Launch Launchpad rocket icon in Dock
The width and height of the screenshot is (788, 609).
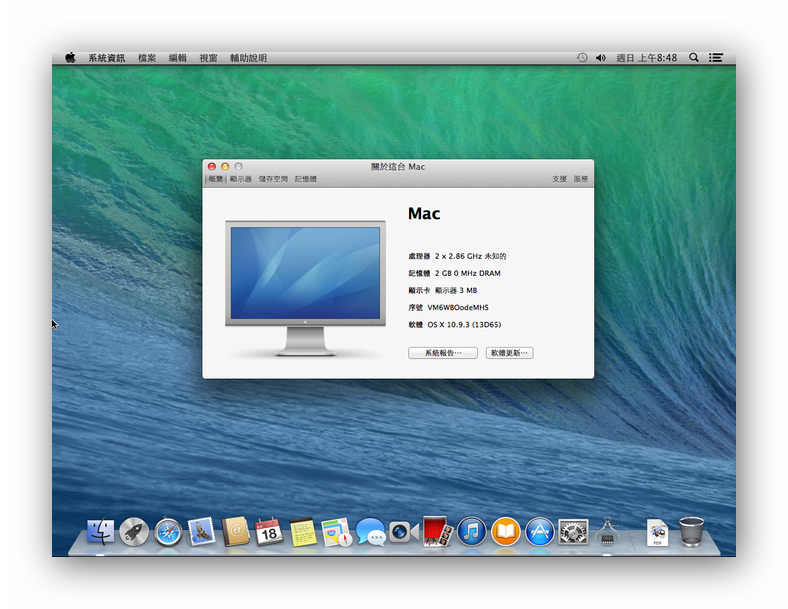point(134,532)
